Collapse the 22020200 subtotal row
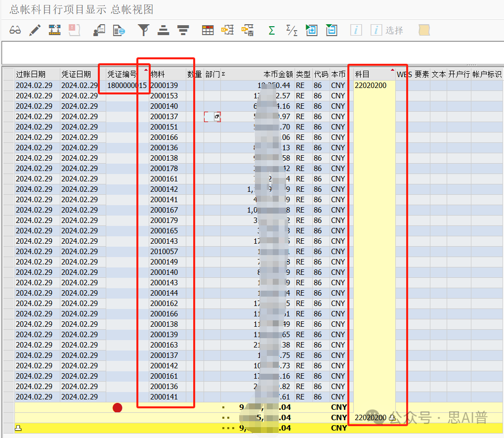Image resolution: width=504 pixels, height=438 pixels. tap(392, 418)
